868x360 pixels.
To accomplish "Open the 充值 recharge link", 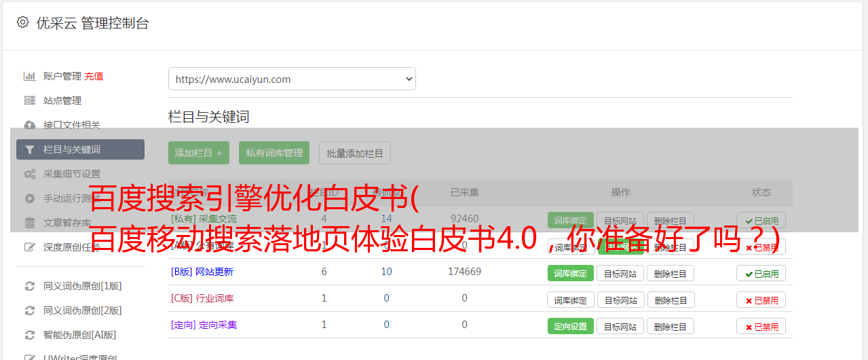I will point(94,76).
